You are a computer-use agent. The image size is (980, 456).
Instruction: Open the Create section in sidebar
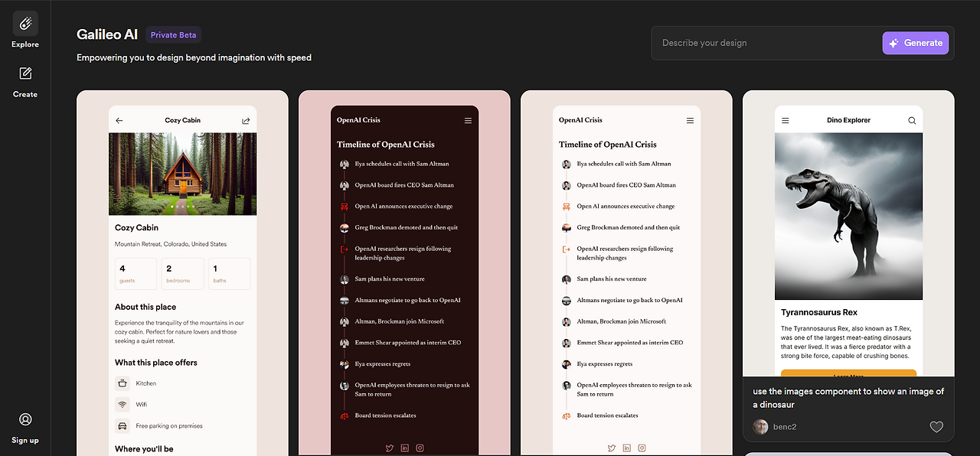pyautogui.click(x=25, y=81)
